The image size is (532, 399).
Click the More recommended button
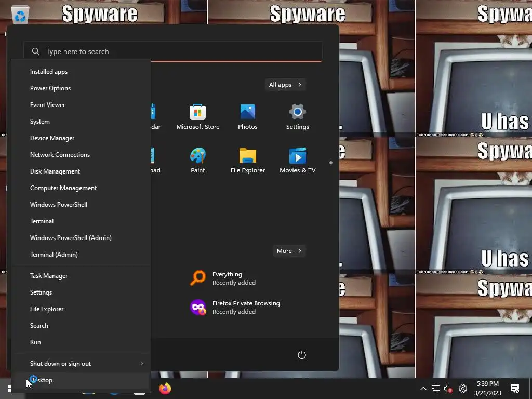(x=289, y=251)
